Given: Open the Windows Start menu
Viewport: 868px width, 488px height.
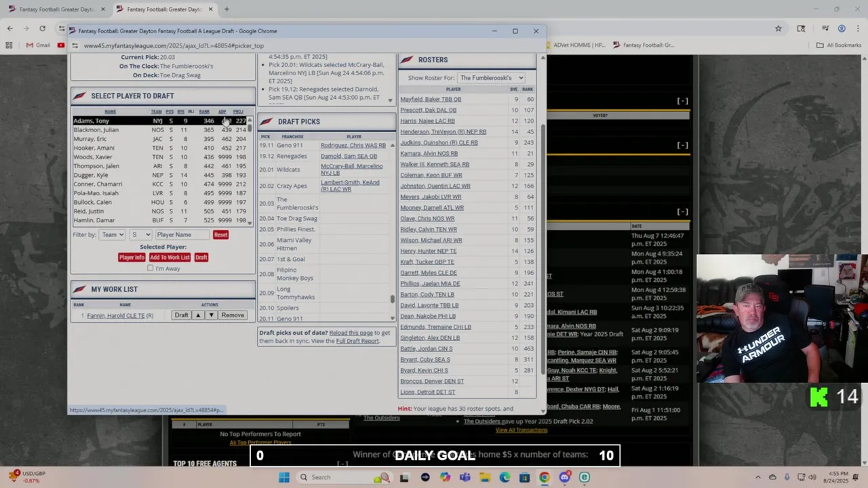Looking at the screenshot, I should click(x=284, y=477).
